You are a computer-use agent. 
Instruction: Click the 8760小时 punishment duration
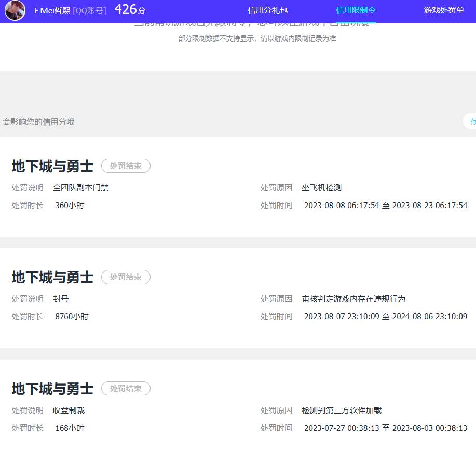72,317
